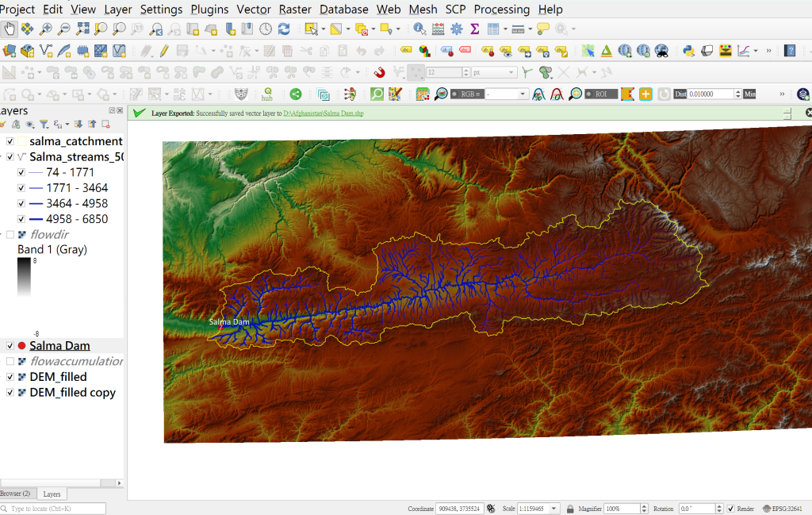Click the Open Field Calculator abacus icon

click(x=438, y=29)
